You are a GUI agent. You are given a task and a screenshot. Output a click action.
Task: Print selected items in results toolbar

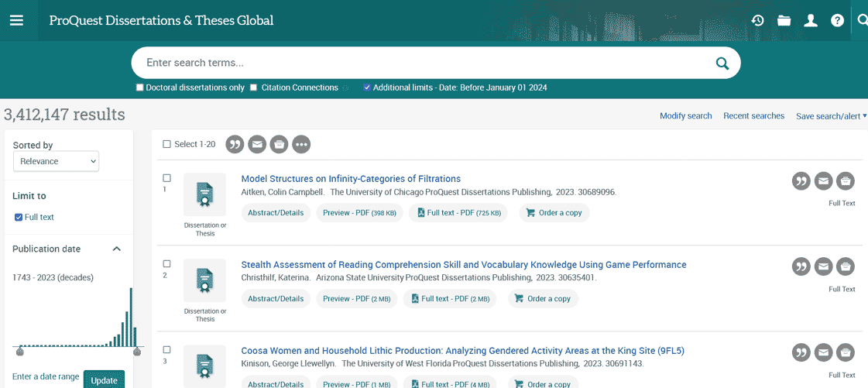(x=279, y=145)
